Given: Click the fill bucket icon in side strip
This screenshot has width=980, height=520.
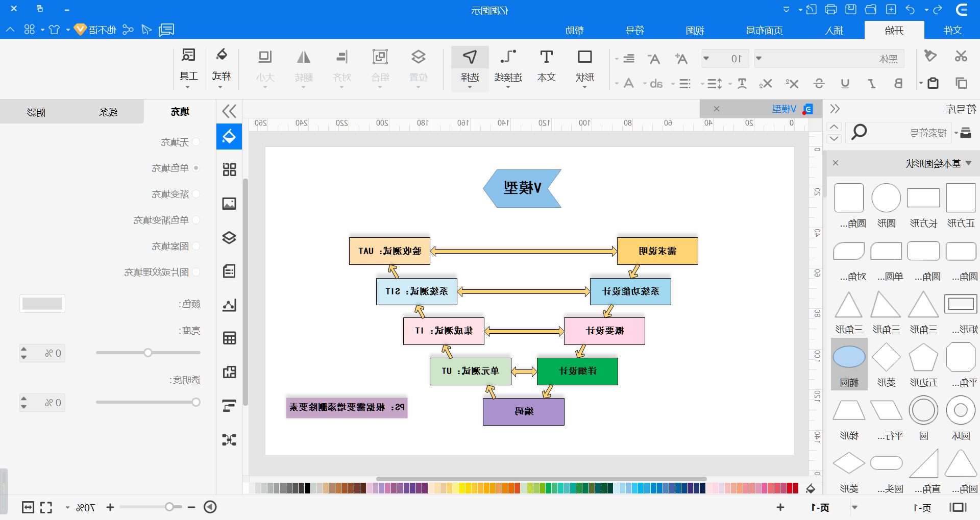Looking at the screenshot, I should coord(229,136).
